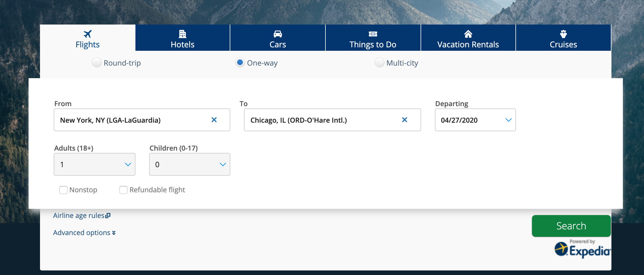
Task: Expand Advanced options
Action: coord(84,233)
